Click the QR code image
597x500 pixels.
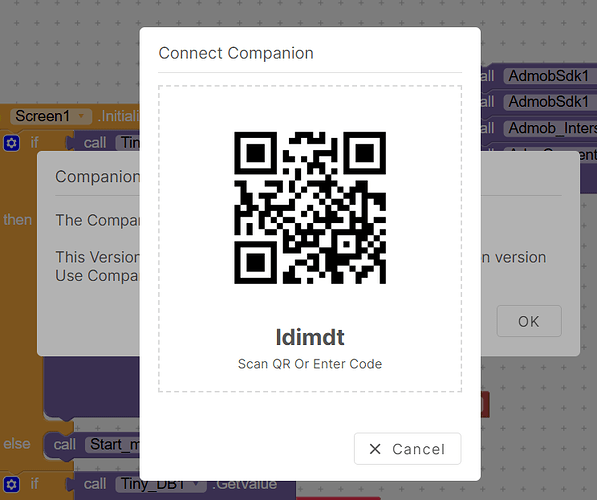click(310, 208)
